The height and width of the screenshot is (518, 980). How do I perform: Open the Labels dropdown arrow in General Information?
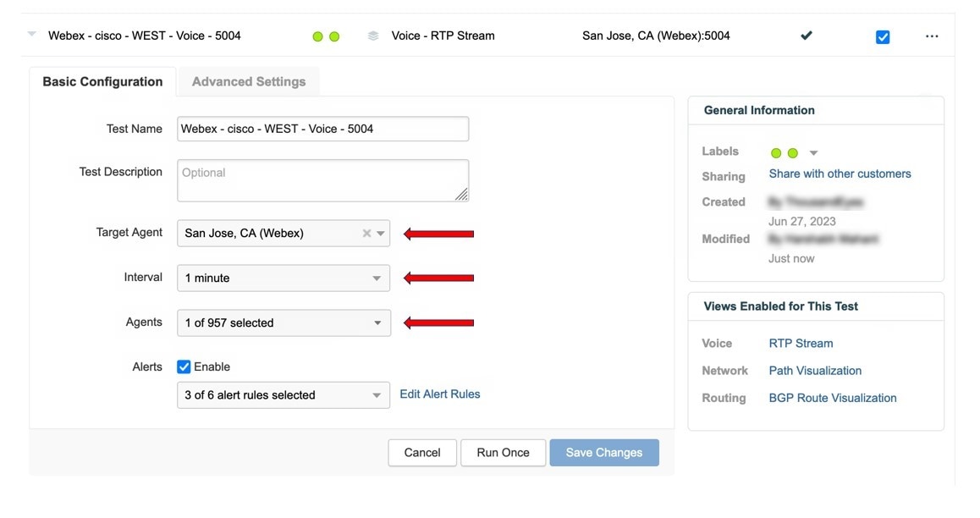tap(813, 153)
